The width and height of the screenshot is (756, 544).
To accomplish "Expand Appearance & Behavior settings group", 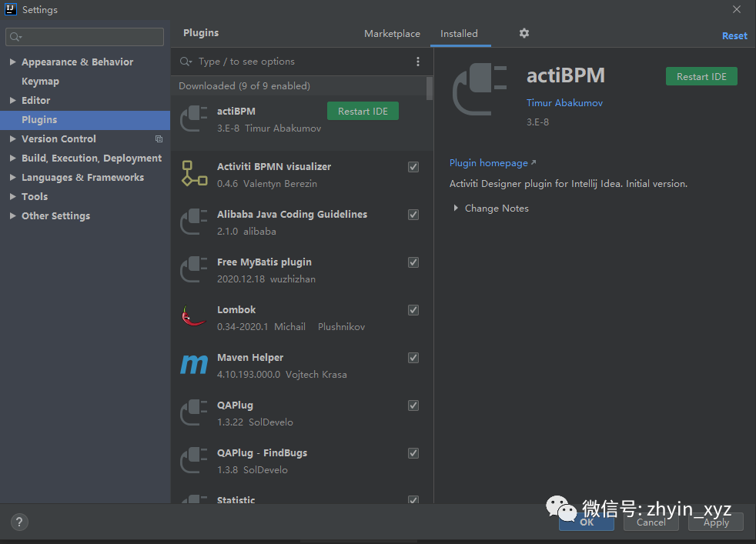I will 12,62.
